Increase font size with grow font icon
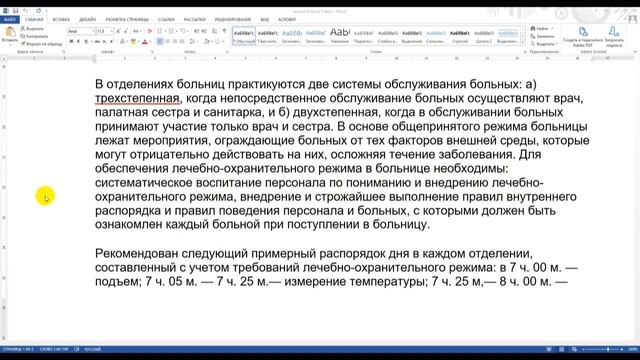Screen dimensions: 640x360 118,31
